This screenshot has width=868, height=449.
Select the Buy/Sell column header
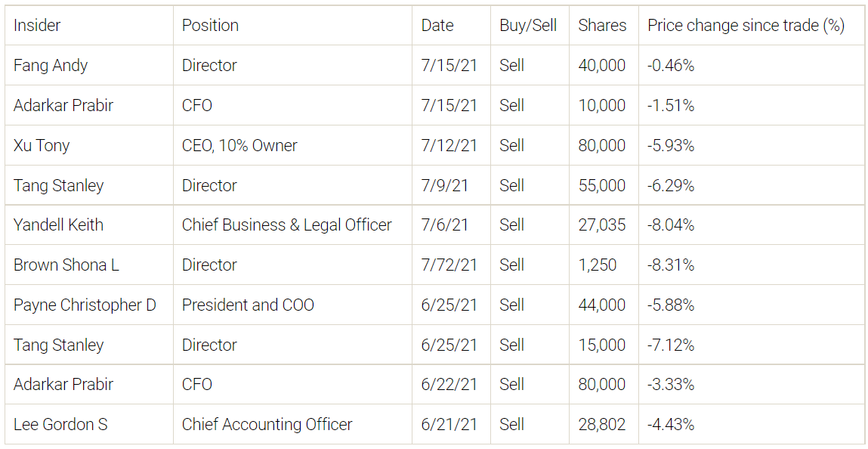click(x=528, y=26)
